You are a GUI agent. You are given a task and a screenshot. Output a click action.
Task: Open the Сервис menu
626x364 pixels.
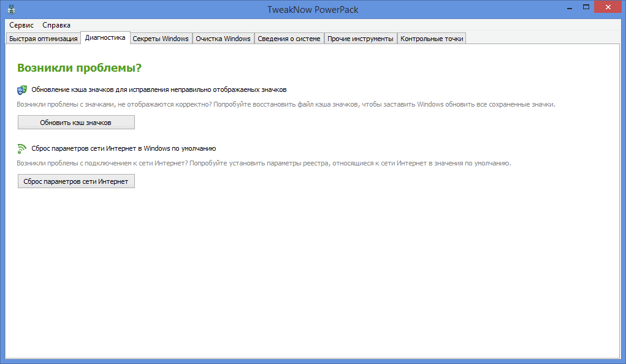point(21,25)
